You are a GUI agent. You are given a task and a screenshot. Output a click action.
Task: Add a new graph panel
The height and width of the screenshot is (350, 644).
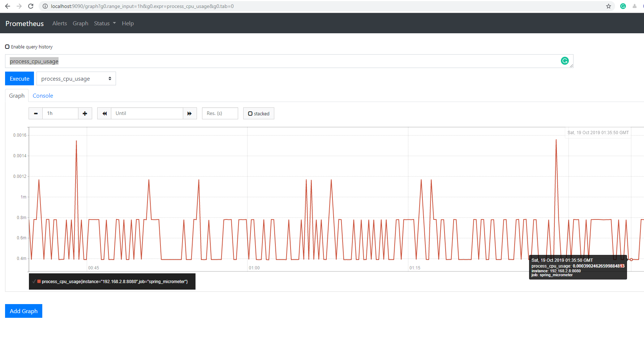tap(23, 311)
